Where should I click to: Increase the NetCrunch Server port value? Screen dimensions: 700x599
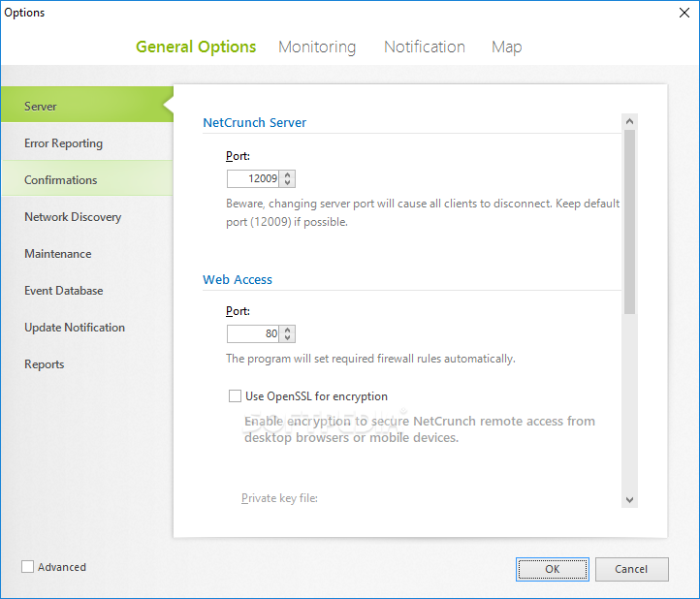point(288,174)
